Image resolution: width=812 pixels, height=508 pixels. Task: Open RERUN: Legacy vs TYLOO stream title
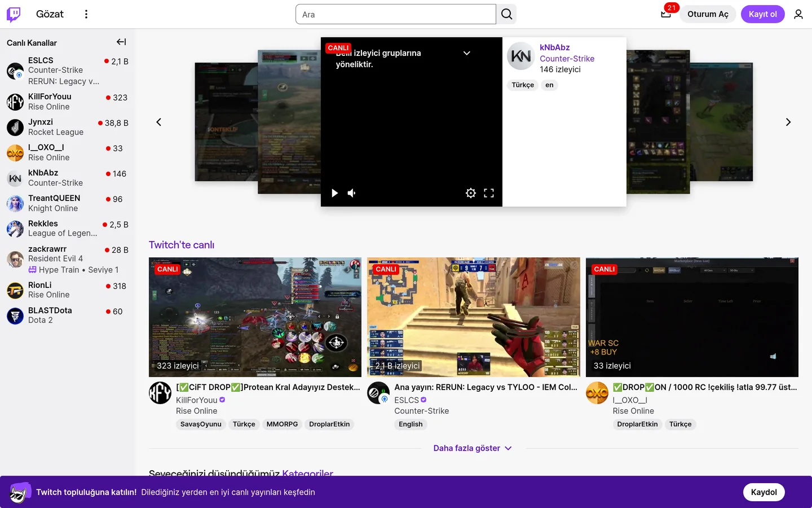486,387
